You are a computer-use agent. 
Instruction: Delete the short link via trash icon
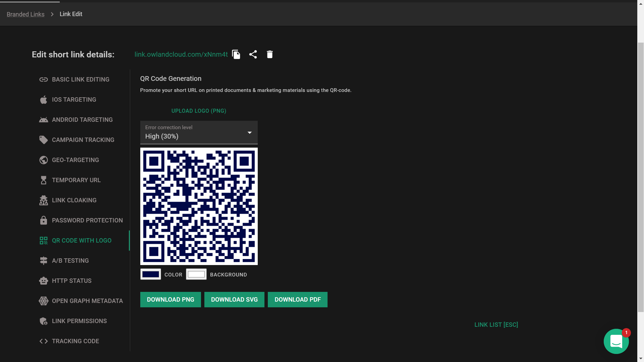pos(270,54)
